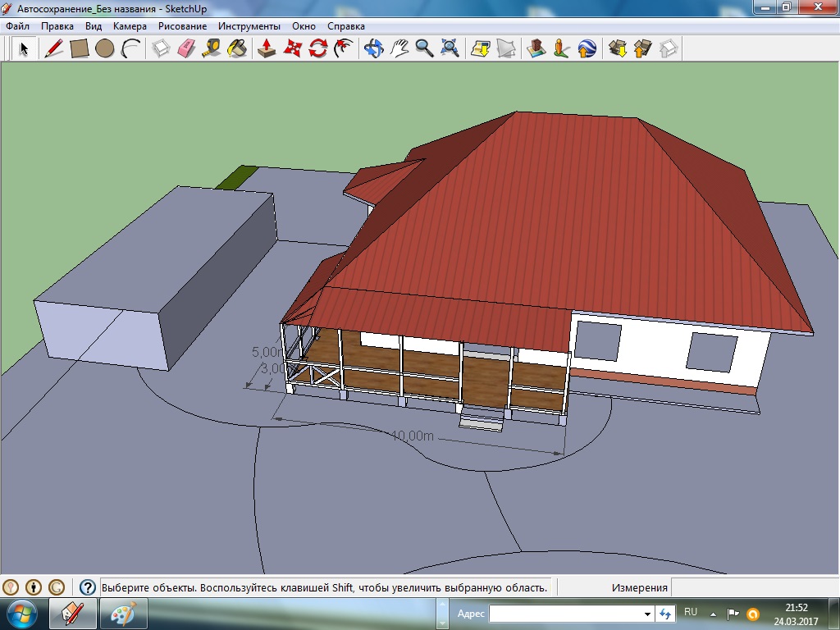
Task: Open the Рисование menu
Action: click(x=182, y=25)
